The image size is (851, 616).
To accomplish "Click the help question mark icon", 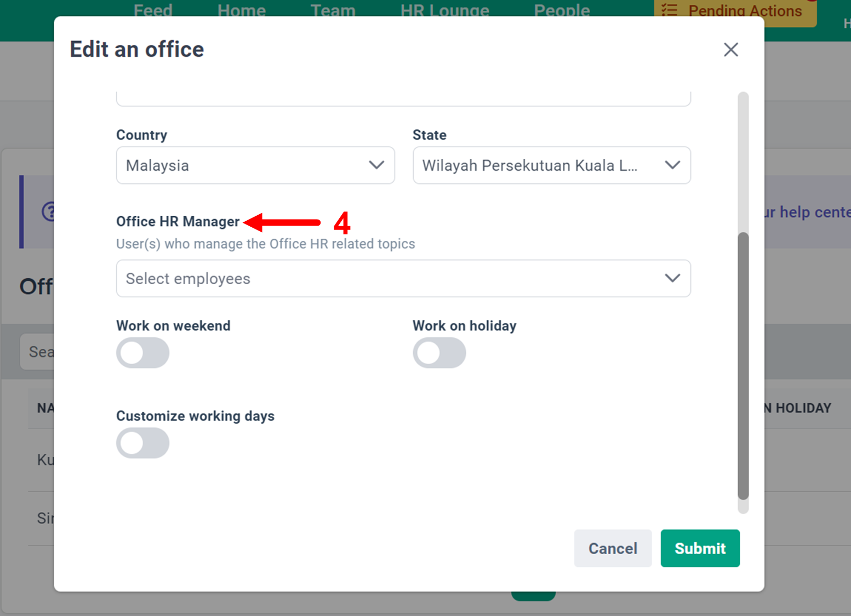I will tap(49, 211).
